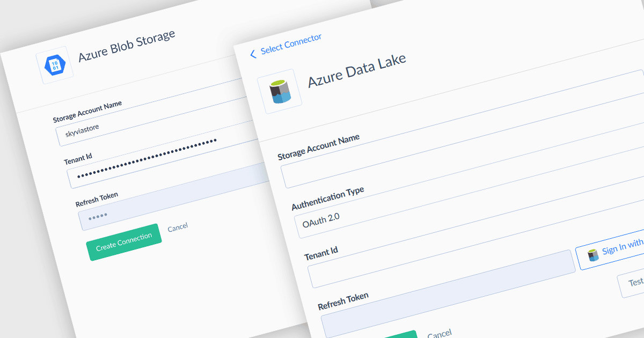Click the Sign In with button

(x=610, y=250)
